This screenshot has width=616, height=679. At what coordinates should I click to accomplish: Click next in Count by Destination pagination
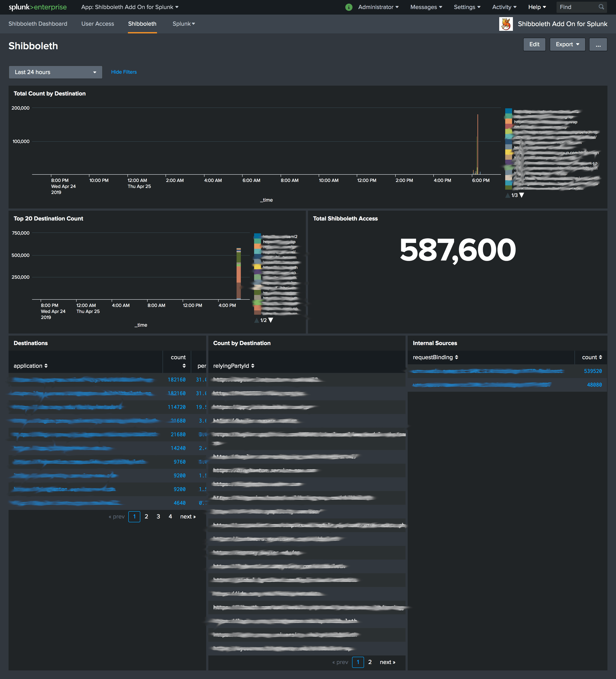(387, 662)
